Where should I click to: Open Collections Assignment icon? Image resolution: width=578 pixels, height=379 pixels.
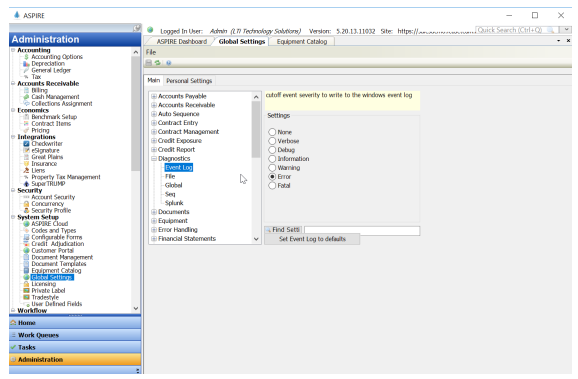(26, 104)
